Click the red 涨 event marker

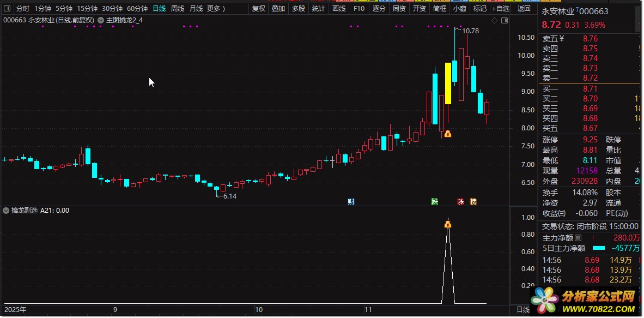click(x=460, y=202)
